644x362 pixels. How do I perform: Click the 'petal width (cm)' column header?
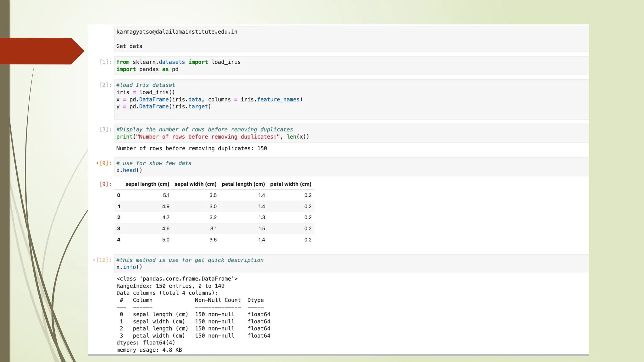(x=291, y=184)
